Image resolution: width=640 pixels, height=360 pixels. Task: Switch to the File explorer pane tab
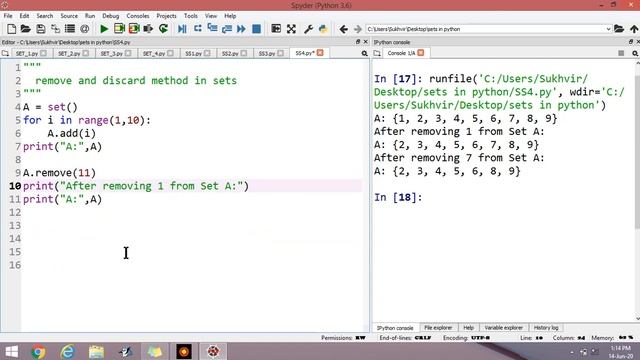pos(438,328)
